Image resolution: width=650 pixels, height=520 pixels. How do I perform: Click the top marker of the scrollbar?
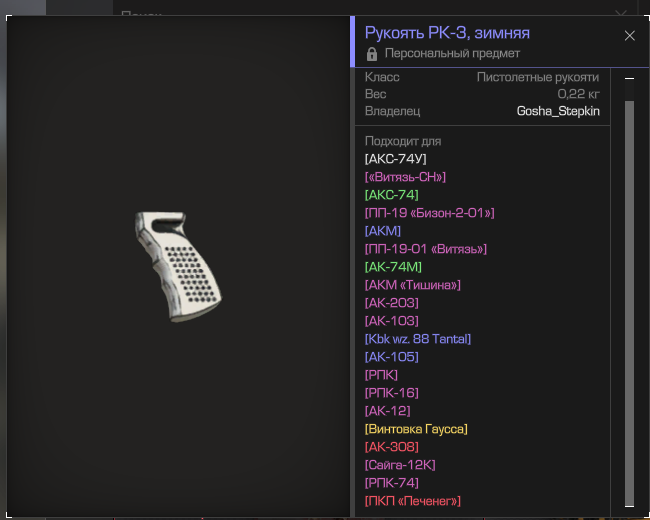tap(629, 78)
